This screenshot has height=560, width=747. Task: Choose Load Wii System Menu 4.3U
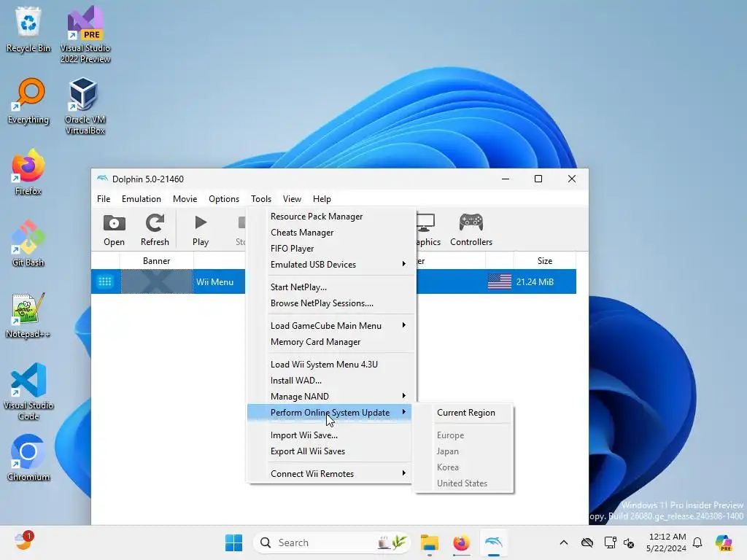click(x=330, y=365)
